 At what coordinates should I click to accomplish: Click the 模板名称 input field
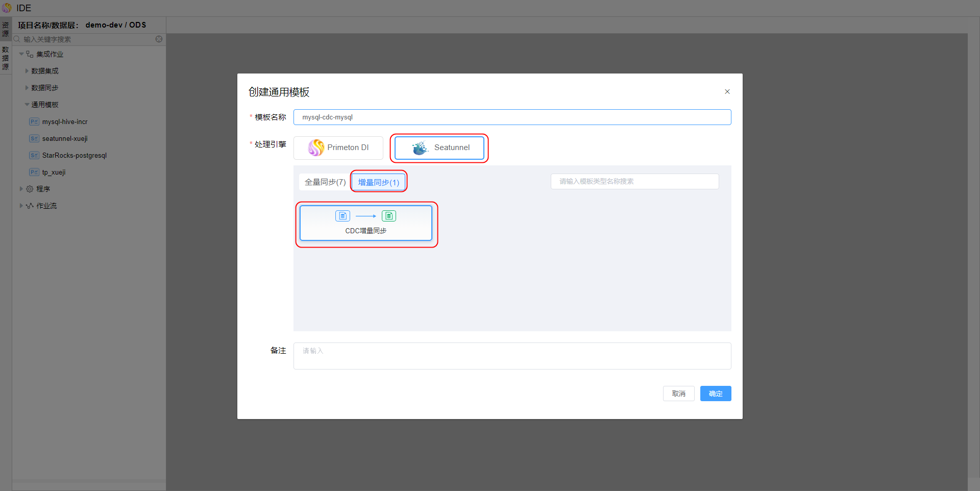tap(512, 117)
